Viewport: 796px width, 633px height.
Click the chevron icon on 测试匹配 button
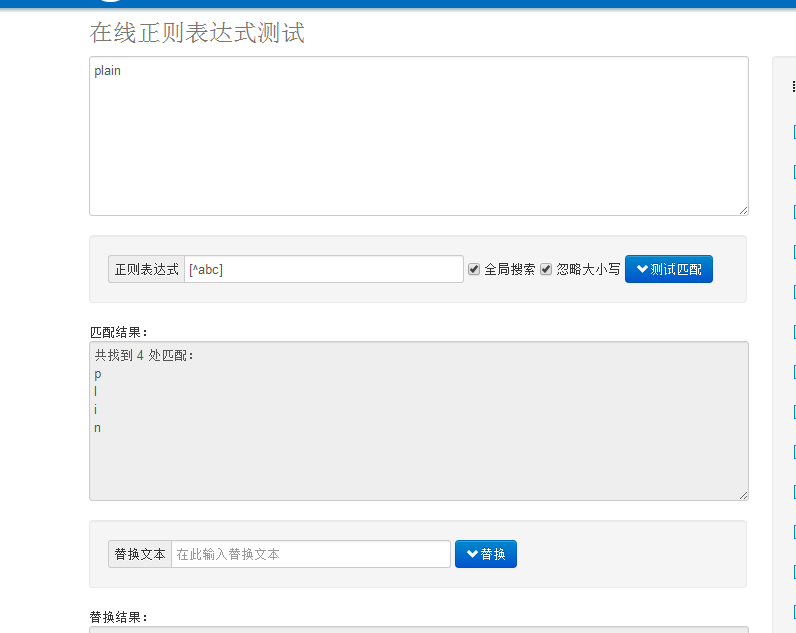(x=642, y=269)
